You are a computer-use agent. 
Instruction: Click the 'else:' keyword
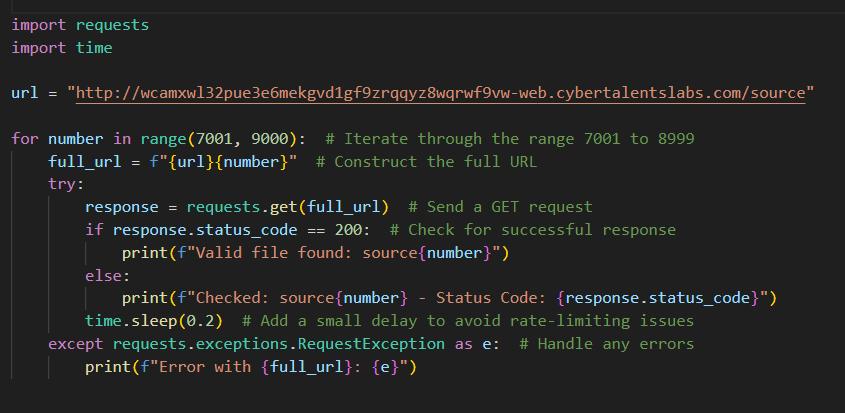pos(108,276)
